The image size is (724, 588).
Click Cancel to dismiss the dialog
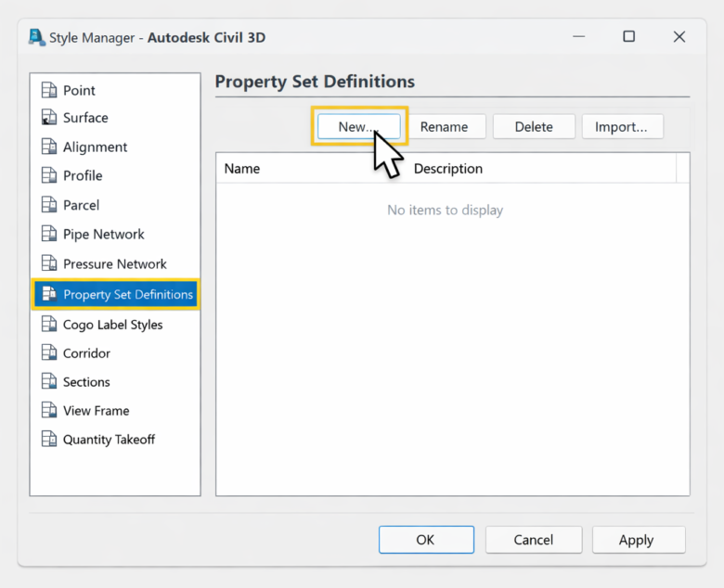point(534,540)
